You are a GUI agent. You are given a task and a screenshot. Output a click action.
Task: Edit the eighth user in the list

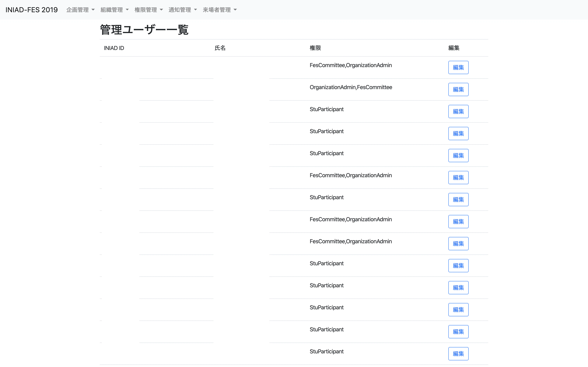point(458,221)
